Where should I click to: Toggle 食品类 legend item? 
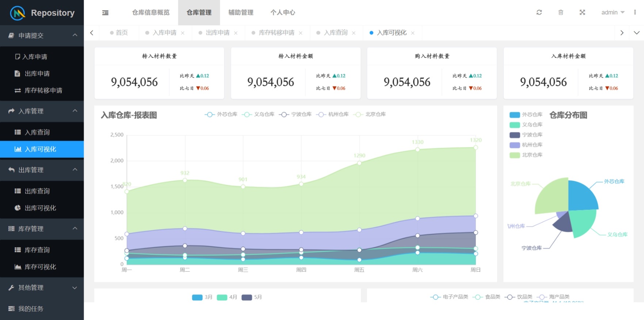486,297
